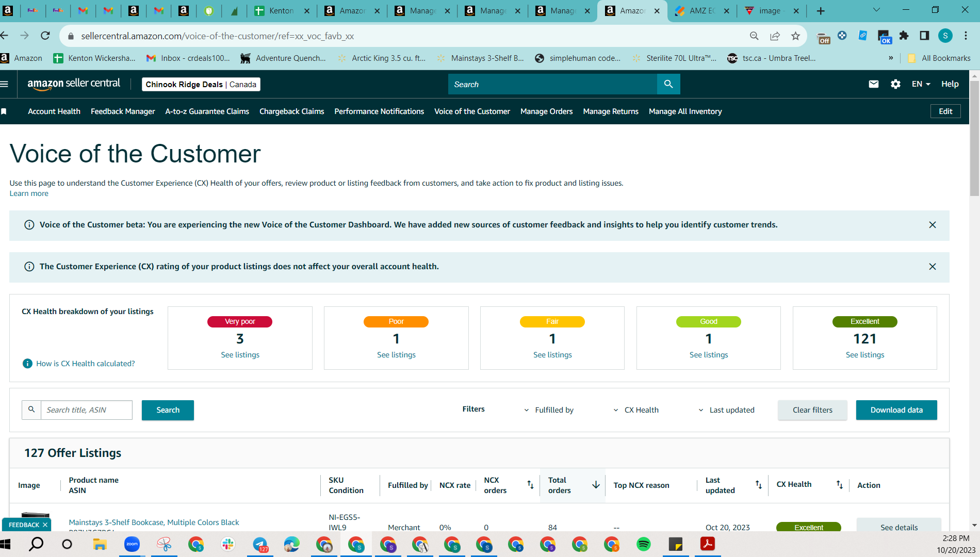Close the FEEDBACK tab widget
The width and height of the screenshot is (980, 557).
[45, 525]
